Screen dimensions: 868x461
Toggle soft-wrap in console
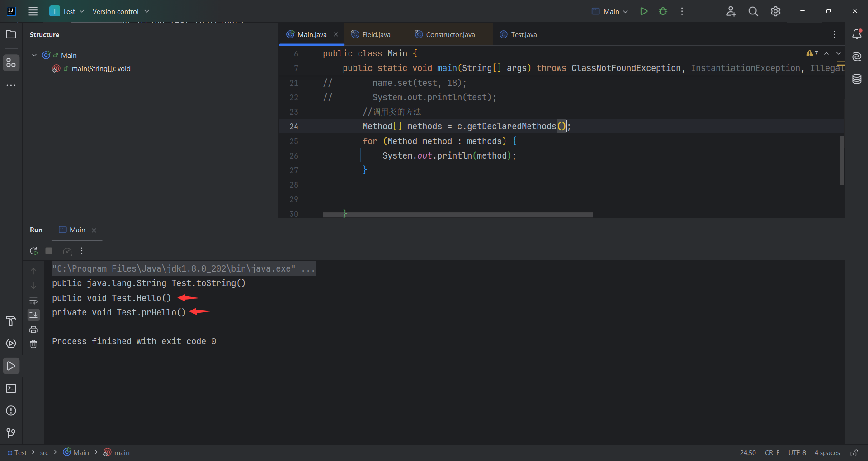pyautogui.click(x=33, y=301)
